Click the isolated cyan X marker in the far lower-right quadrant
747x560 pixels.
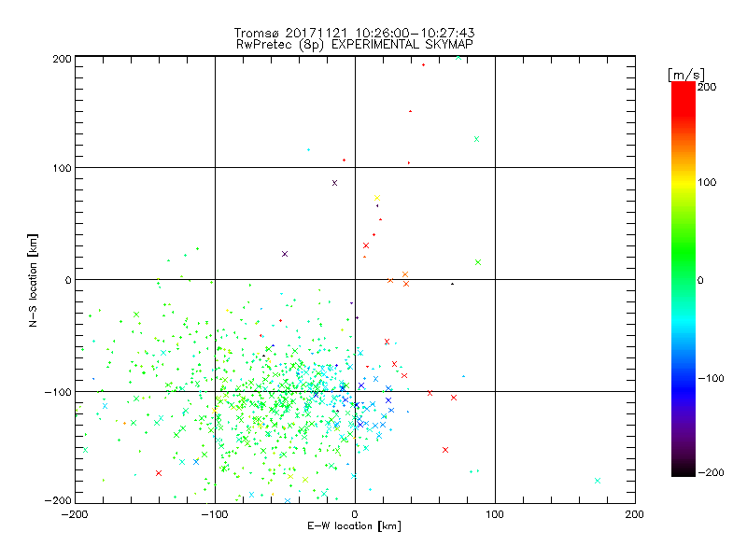(598, 481)
